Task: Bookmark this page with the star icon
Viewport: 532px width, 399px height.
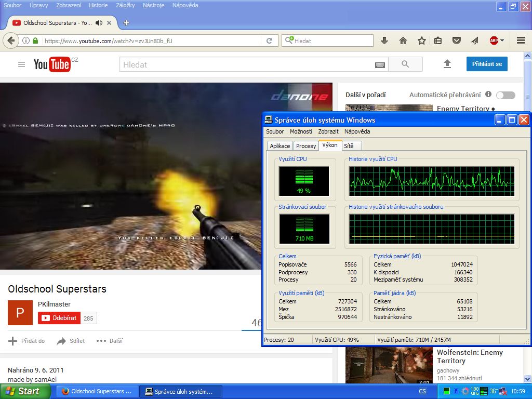Action: [x=421, y=41]
